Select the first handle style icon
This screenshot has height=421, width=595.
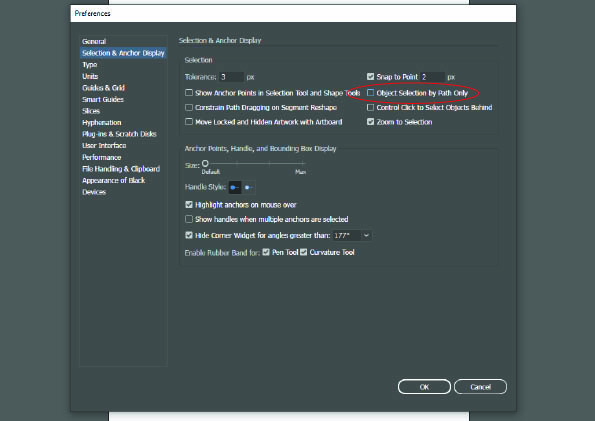pos(235,187)
